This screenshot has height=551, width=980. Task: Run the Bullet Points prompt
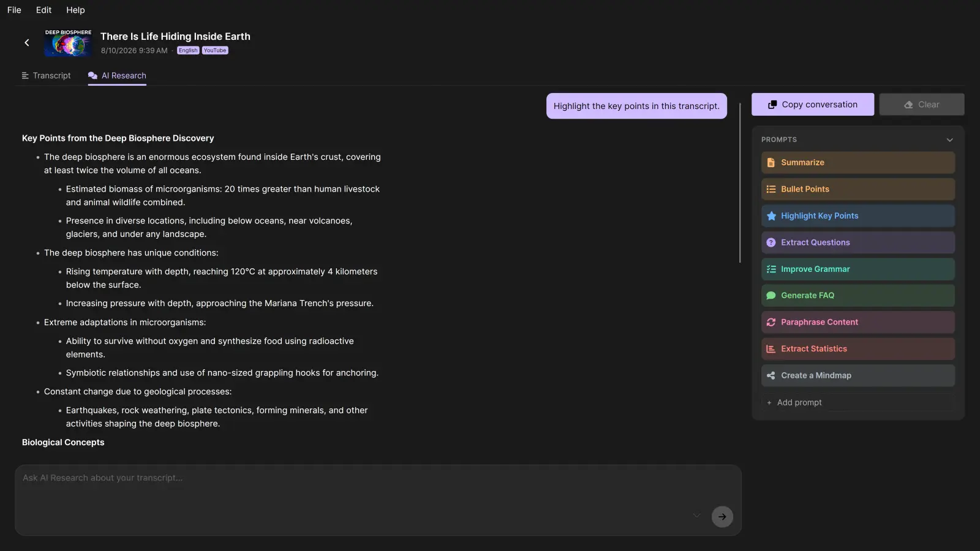click(x=858, y=189)
